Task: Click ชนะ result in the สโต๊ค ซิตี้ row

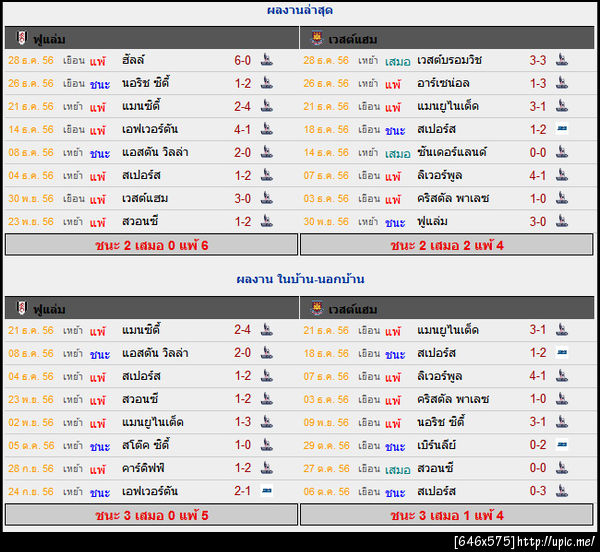Action: (x=100, y=446)
